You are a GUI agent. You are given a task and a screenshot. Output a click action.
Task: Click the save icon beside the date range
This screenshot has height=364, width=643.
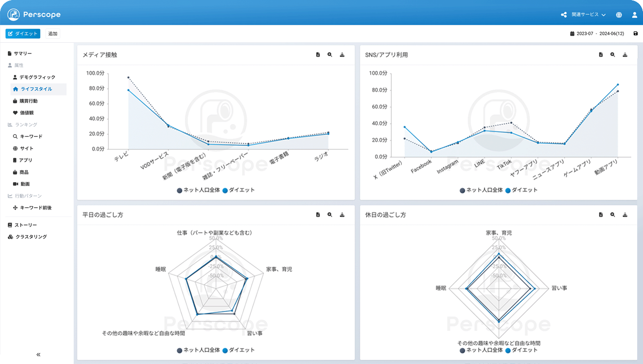pyautogui.click(x=635, y=33)
